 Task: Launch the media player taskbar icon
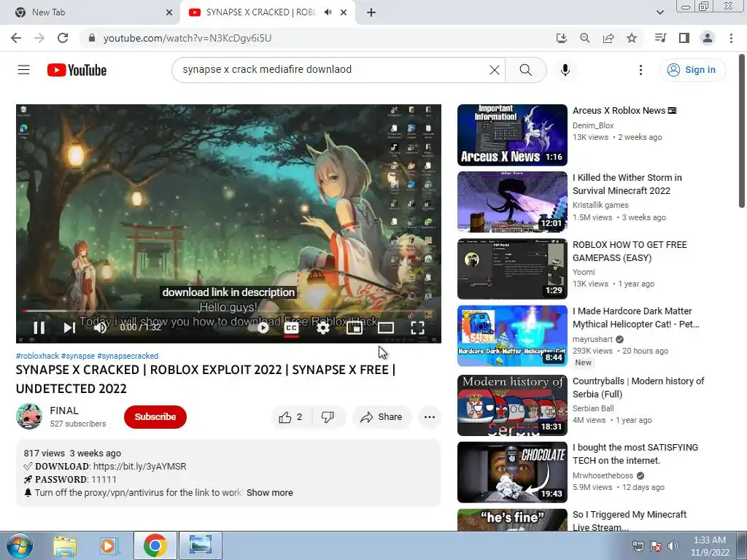108,545
